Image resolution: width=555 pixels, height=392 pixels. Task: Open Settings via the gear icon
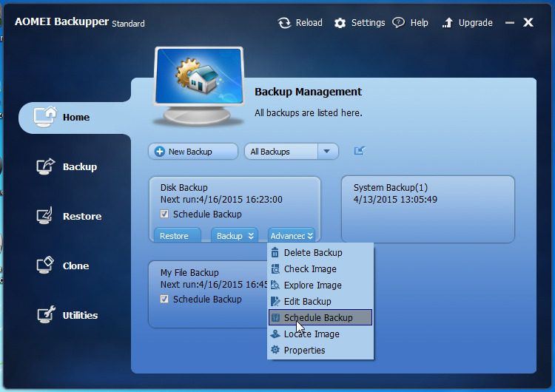[x=340, y=23]
